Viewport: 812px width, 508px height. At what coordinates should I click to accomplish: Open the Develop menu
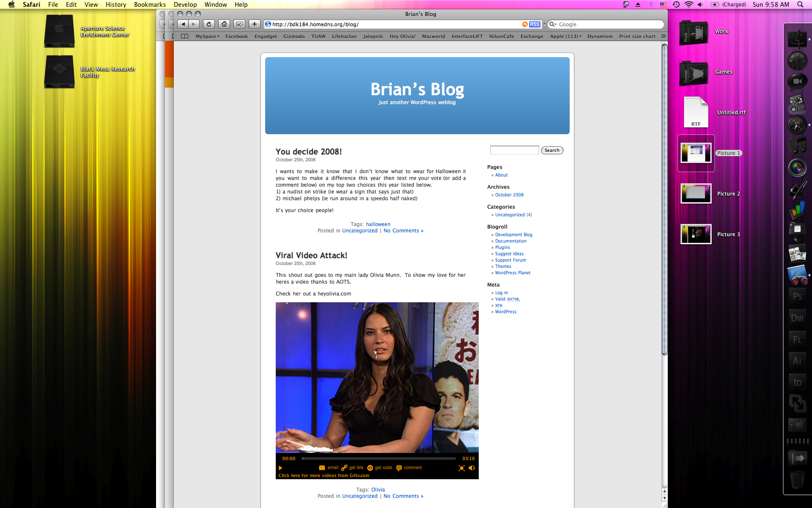point(185,5)
